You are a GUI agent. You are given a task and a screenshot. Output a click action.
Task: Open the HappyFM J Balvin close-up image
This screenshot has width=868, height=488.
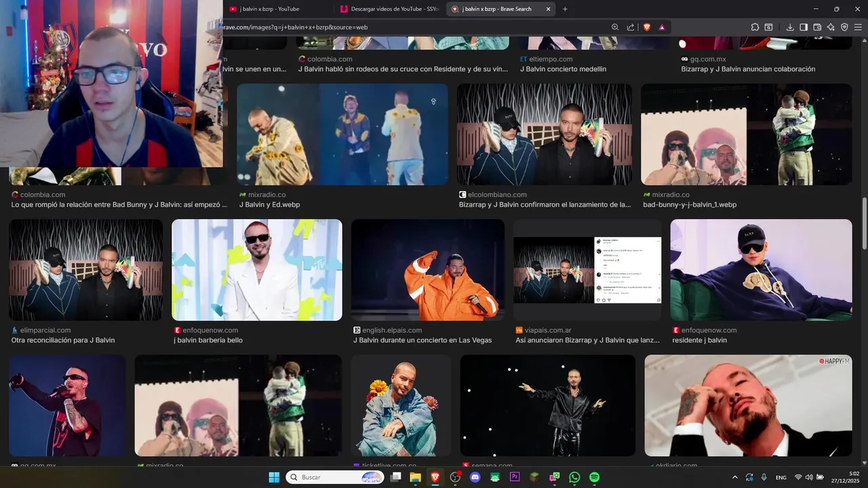748,405
